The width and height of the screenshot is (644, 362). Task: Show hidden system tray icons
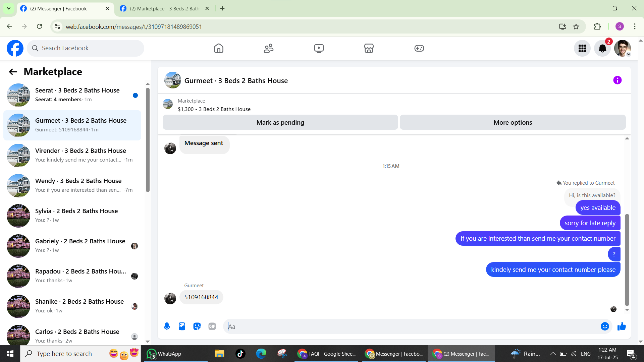(x=553, y=354)
